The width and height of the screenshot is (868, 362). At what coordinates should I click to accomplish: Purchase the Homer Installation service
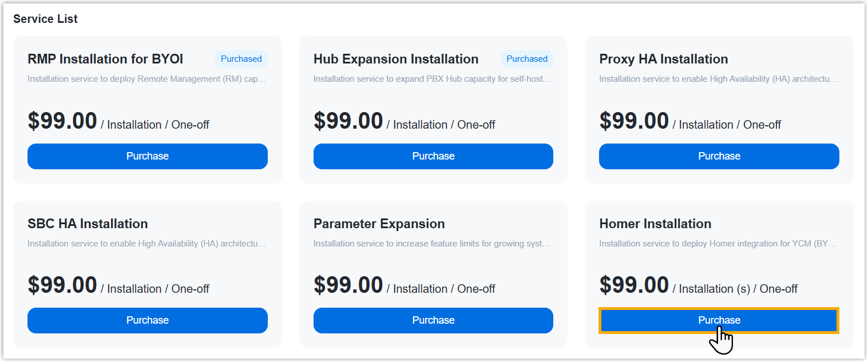coord(719,320)
